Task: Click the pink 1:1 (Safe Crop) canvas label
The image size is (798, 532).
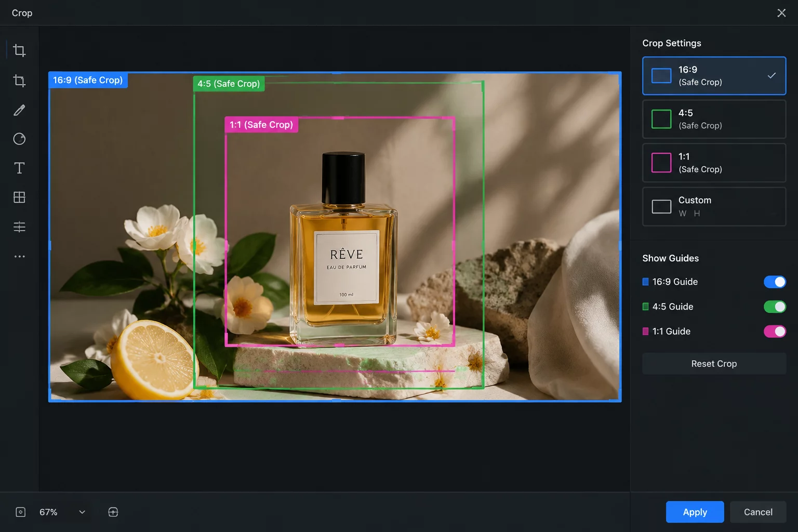Action: (261, 125)
